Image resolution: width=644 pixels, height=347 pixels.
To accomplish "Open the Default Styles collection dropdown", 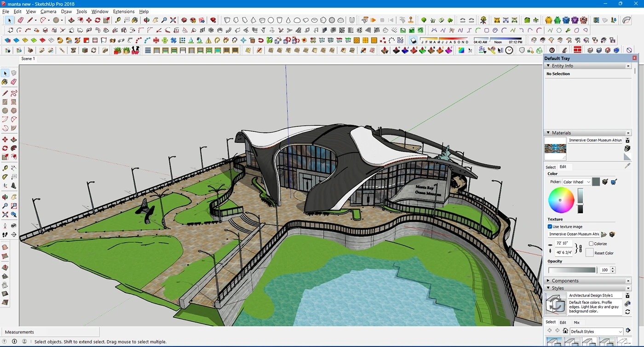I will tap(597, 331).
